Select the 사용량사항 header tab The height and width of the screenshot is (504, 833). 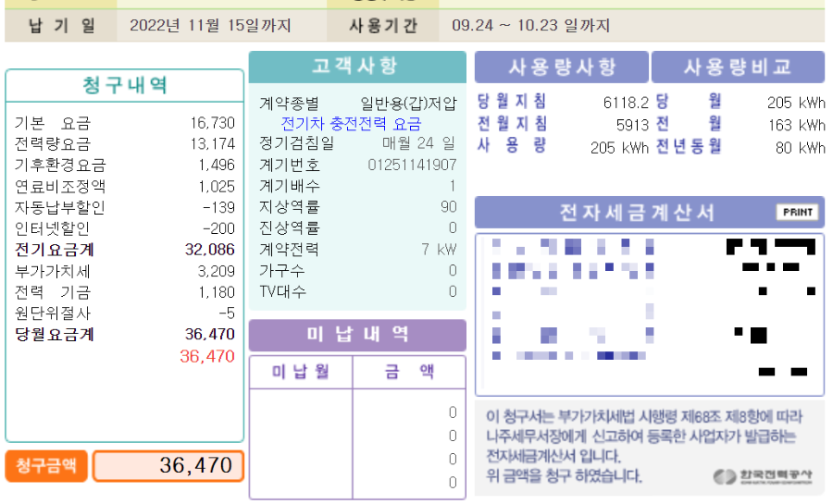[562, 67]
